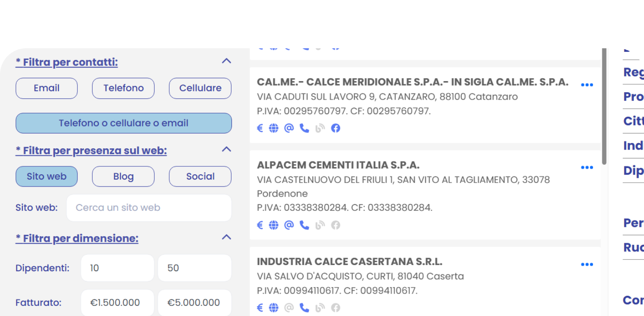Click phone icon for Industria Calce Casertana

304,308
